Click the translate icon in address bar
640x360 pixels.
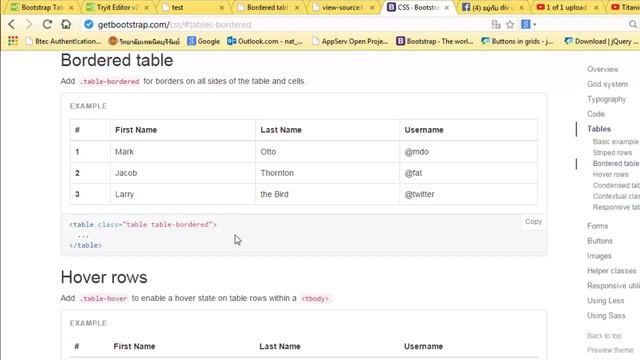496,25
